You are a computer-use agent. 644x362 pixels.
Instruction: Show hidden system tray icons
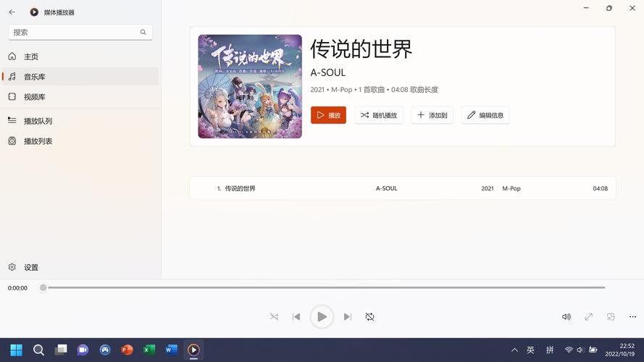tap(514, 350)
